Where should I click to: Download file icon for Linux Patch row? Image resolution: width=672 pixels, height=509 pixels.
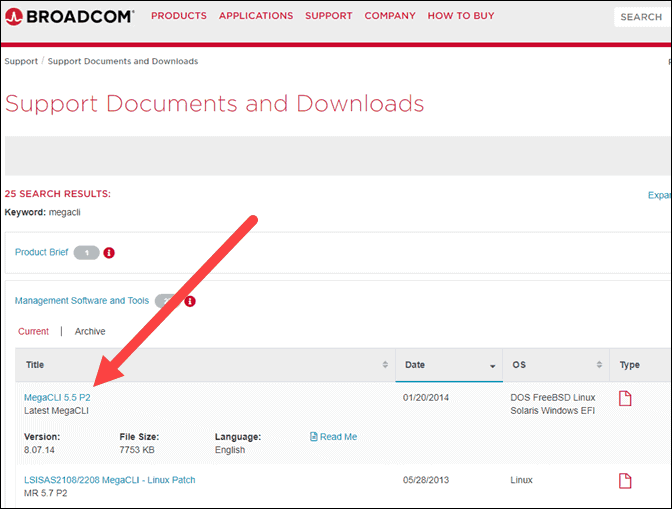[625, 481]
